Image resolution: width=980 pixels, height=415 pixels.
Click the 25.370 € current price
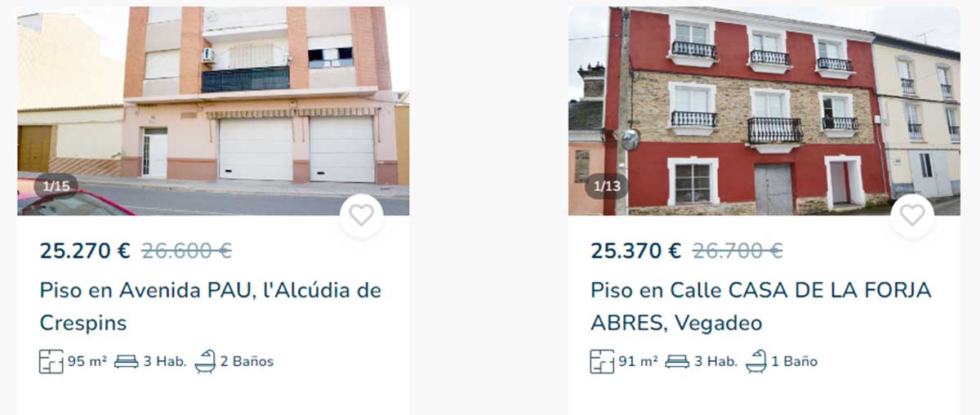(x=636, y=251)
